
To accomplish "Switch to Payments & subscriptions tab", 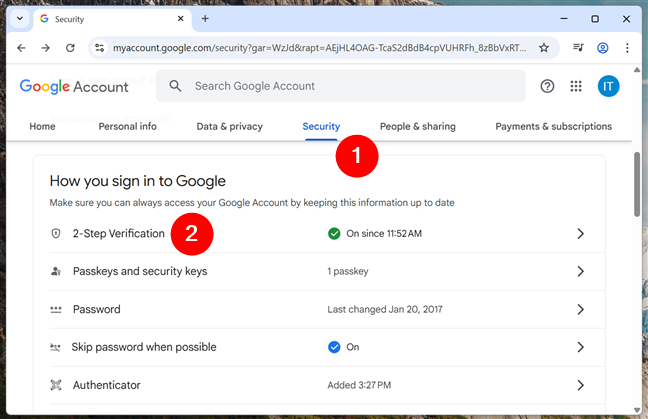I will 553,126.
